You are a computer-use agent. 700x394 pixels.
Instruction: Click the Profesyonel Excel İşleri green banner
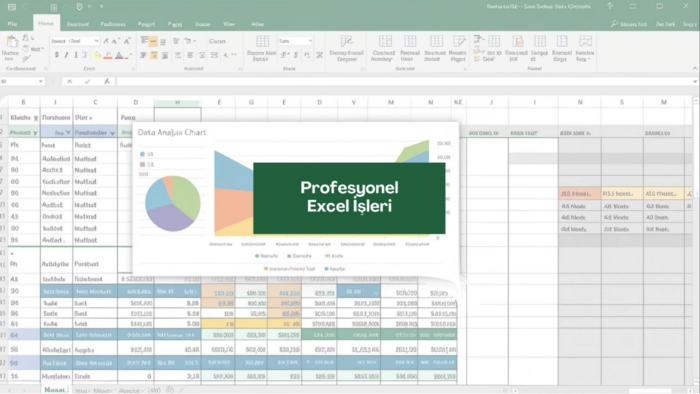click(x=349, y=198)
